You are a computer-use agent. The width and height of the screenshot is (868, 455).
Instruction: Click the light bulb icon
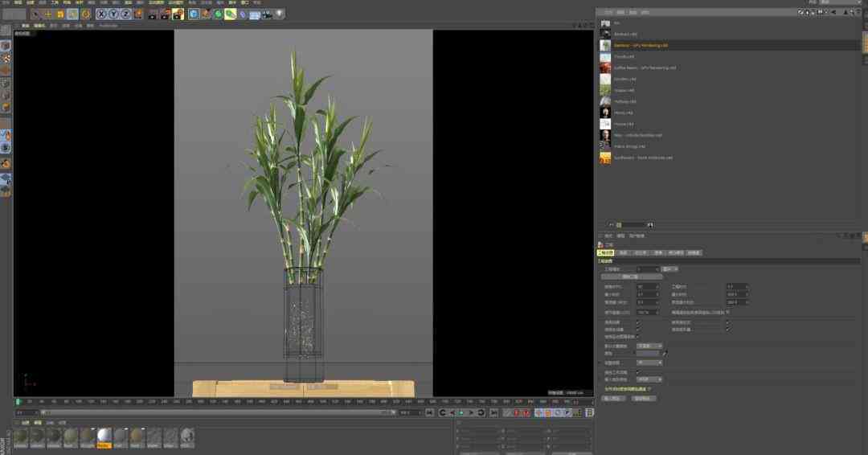pyautogui.click(x=279, y=14)
